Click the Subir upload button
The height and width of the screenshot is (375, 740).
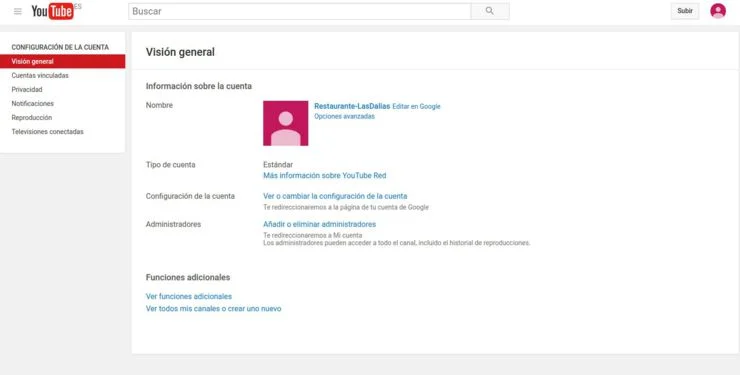click(685, 11)
